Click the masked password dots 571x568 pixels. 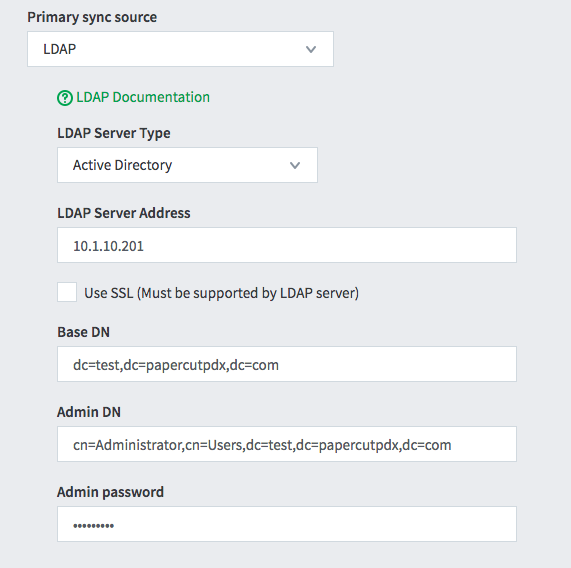(94, 525)
